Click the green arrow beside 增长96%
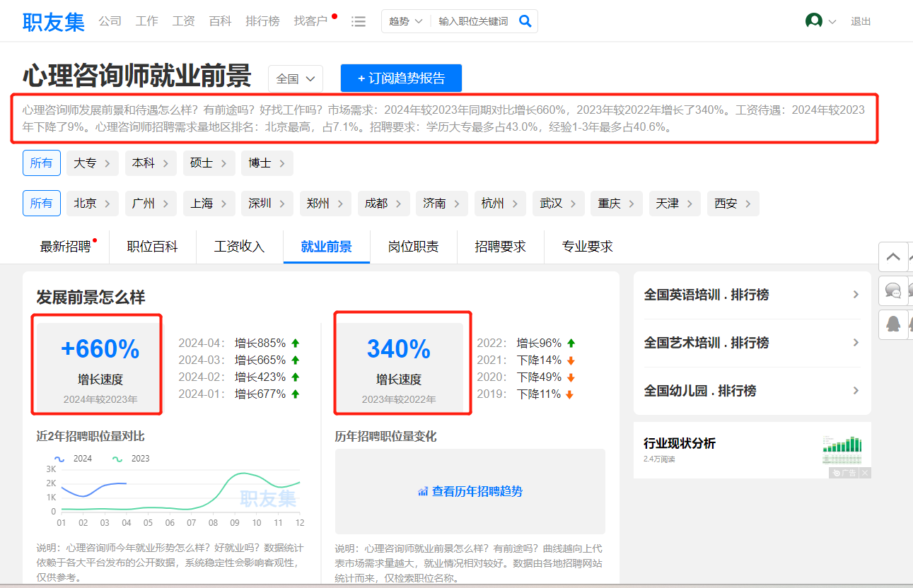Screen dimensions: 913x588 571,343
